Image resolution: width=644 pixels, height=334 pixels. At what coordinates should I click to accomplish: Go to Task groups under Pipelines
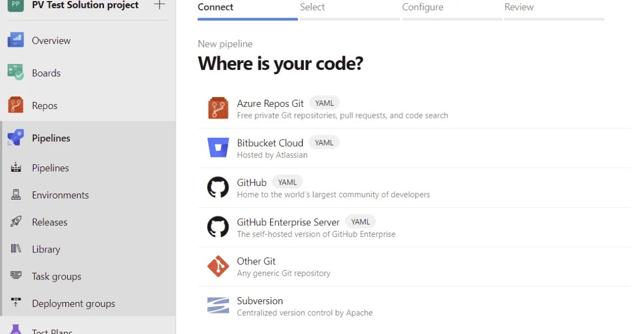(57, 277)
